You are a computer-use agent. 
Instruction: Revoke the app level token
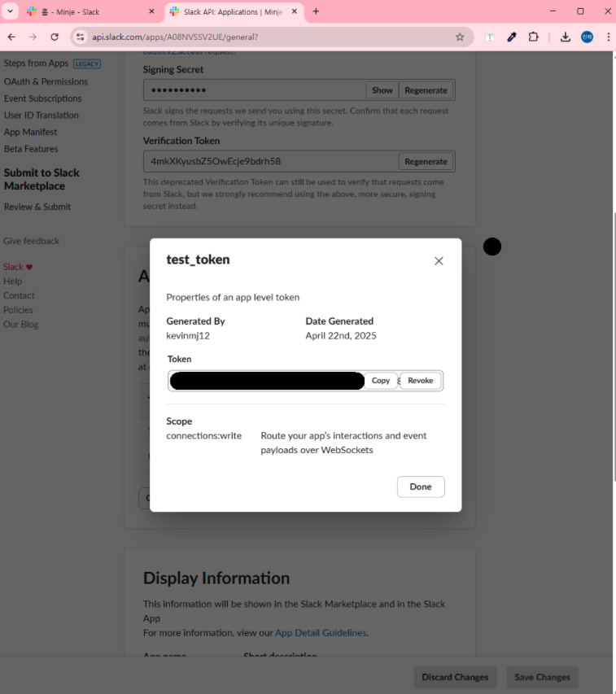[x=421, y=381]
